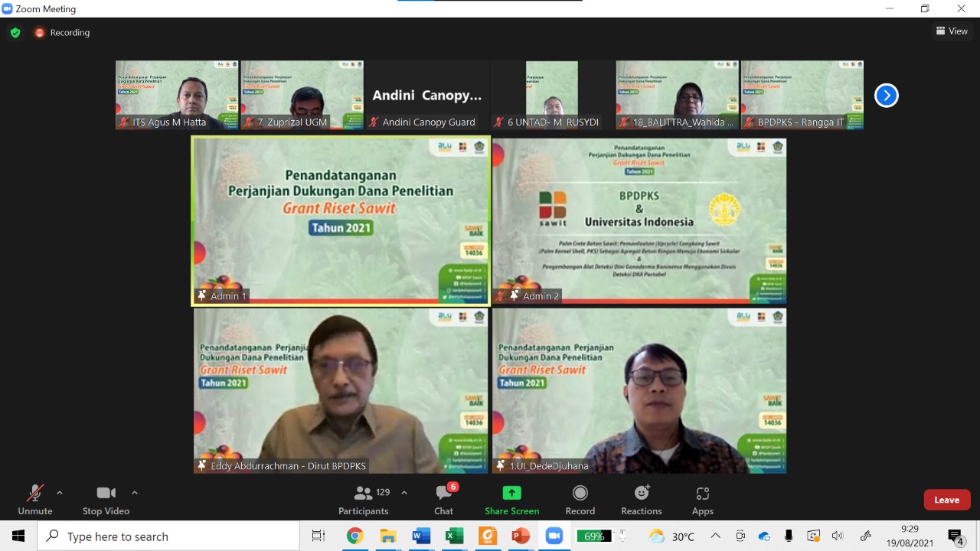Screen dimensions: 980x551
Task: Leave the meeting
Action: 946,500
